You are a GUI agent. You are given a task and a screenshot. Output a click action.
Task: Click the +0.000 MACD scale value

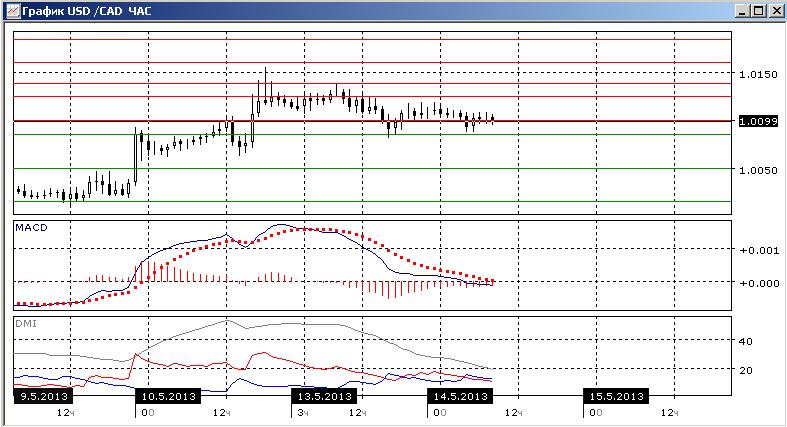[x=759, y=283]
